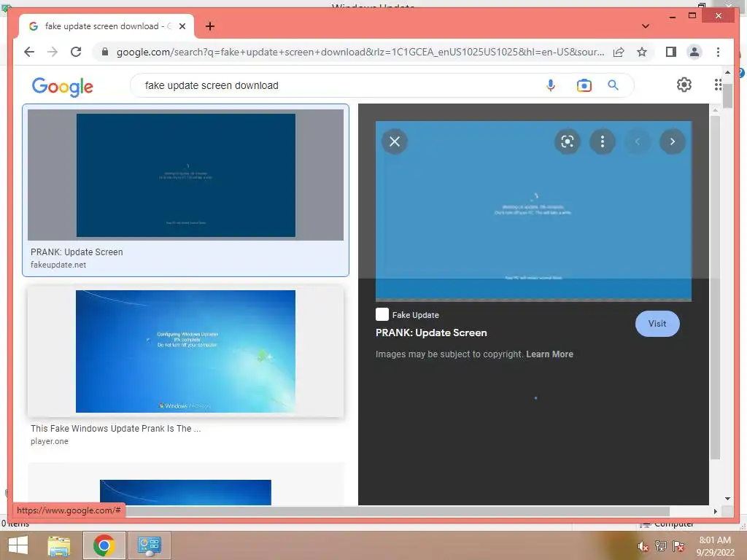Reload the current page
Viewport: 747px width, 560px height.
[76, 52]
